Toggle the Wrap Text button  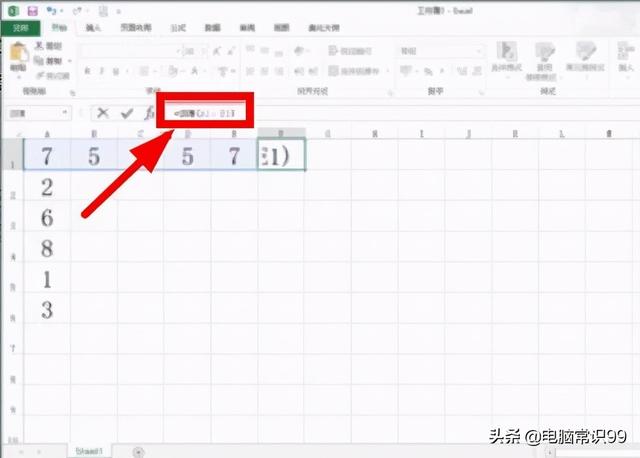click(x=350, y=51)
